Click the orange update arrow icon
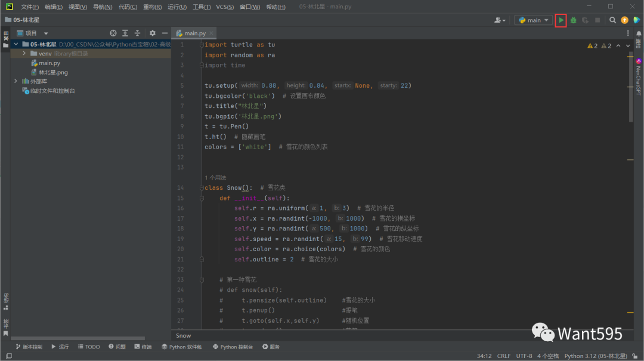This screenshot has height=361, width=644. click(x=624, y=20)
